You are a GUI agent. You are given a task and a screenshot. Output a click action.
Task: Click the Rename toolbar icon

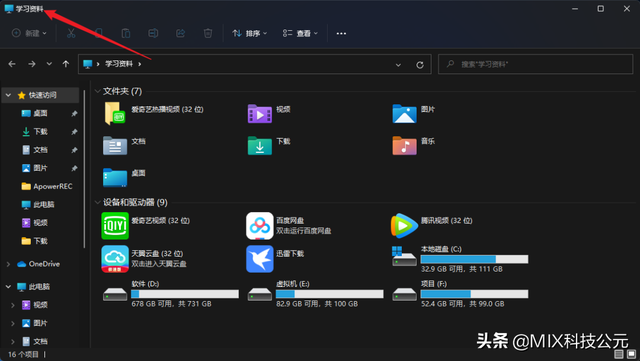click(153, 33)
